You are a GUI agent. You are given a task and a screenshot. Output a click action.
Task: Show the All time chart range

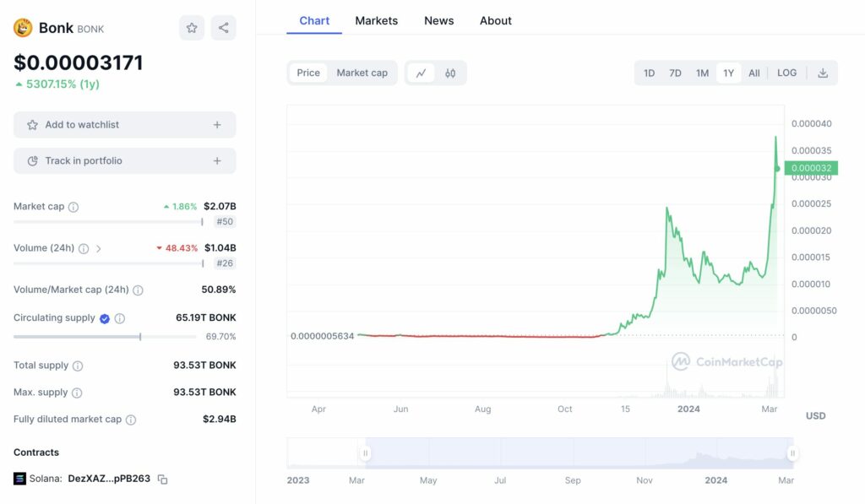(754, 73)
